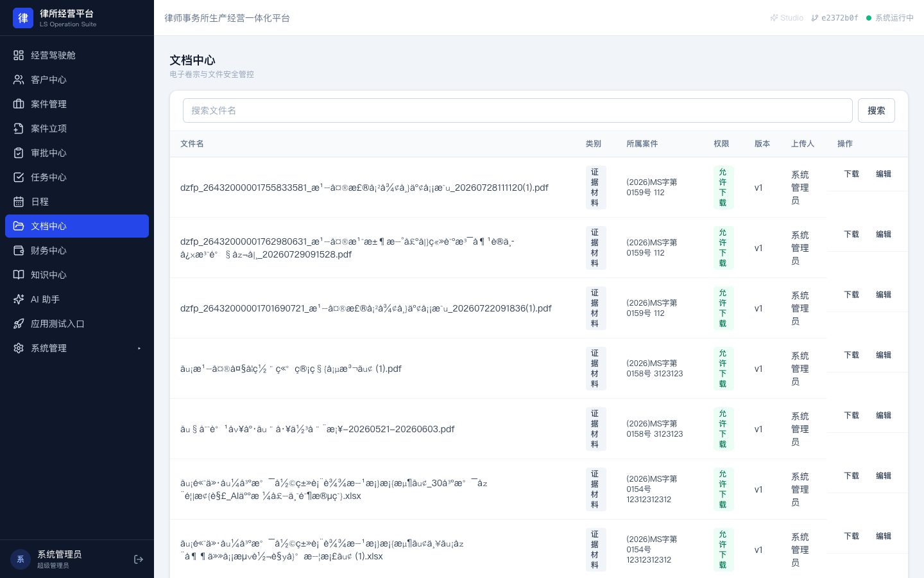Go to 客户中心 in the sidebar

tap(77, 80)
